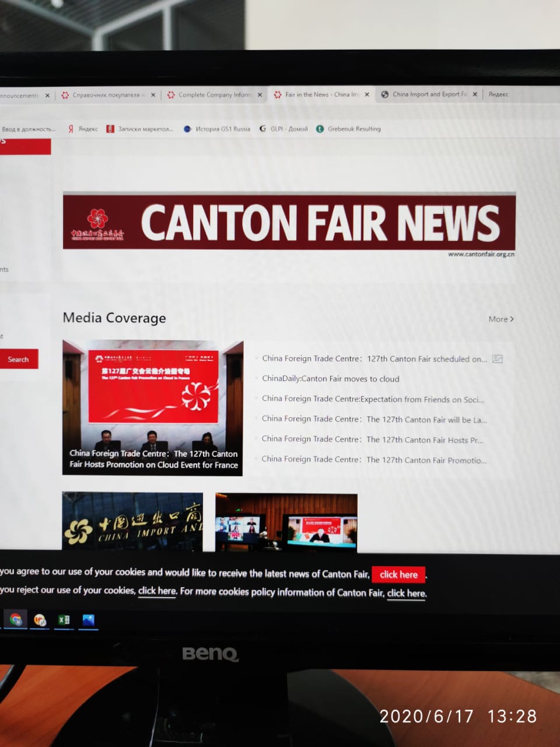This screenshot has height=747, width=560.
Task: Open the Photos app taskbar icon
Action: [88, 620]
